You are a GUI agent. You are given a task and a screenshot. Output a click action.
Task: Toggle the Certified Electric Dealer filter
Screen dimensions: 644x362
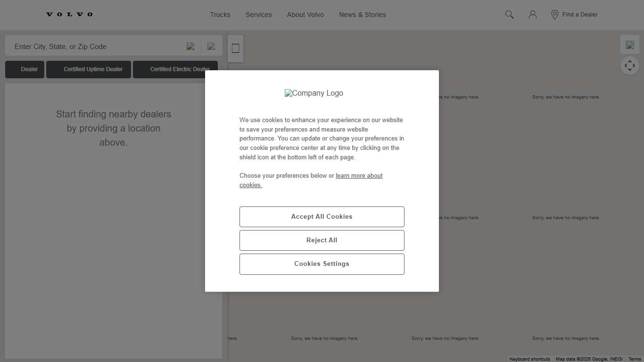[175, 69]
